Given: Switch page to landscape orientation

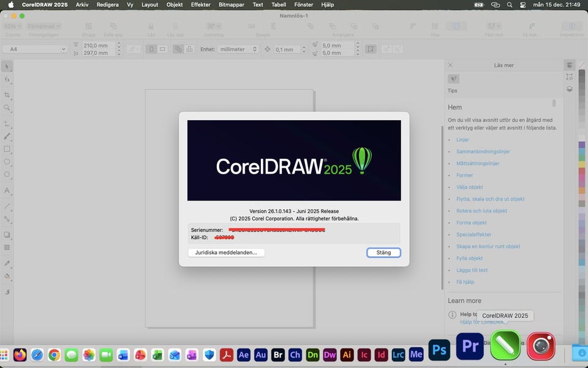Looking at the screenshot, I should (162, 49).
